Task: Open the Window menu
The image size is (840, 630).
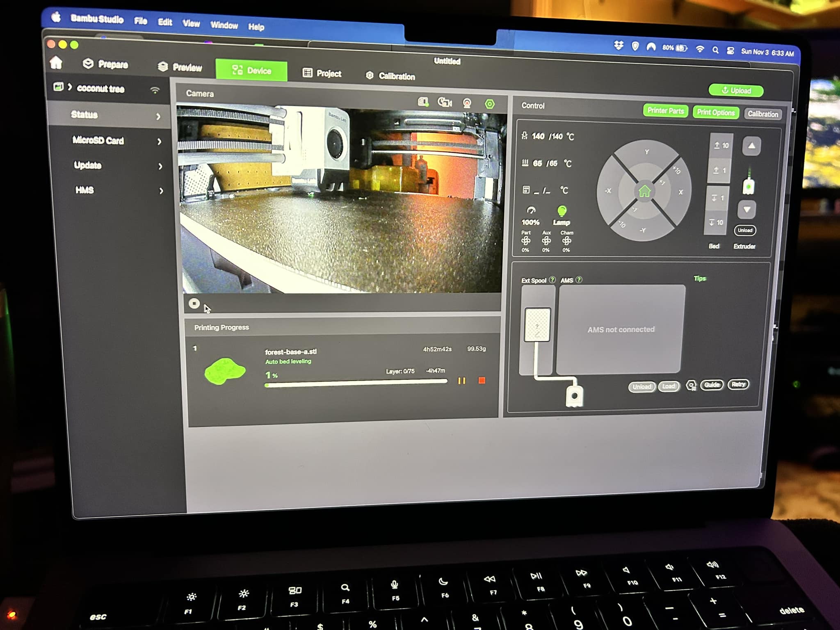Action: pyautogui.click(x=224, y=25)
